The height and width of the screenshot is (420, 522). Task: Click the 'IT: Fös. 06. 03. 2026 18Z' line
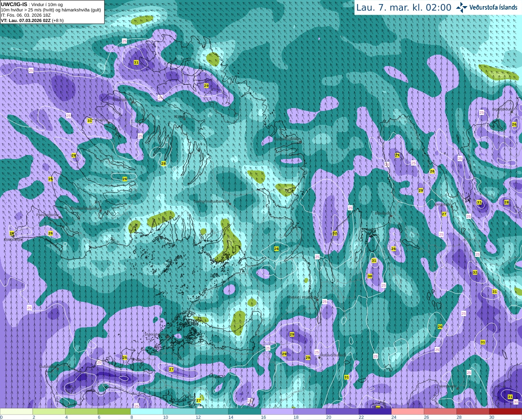coord(26,15)
